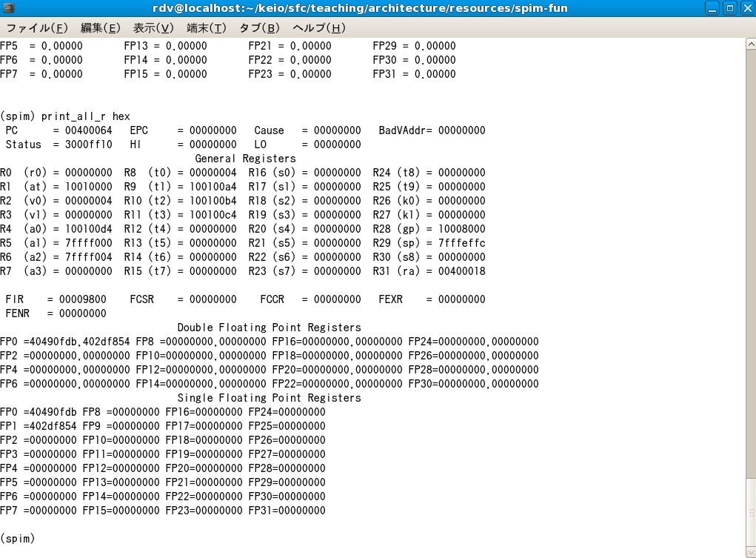Viewport: 756px width, 558px height.
Task: Maximize the terminal window
Action: [x=729, y=8]
